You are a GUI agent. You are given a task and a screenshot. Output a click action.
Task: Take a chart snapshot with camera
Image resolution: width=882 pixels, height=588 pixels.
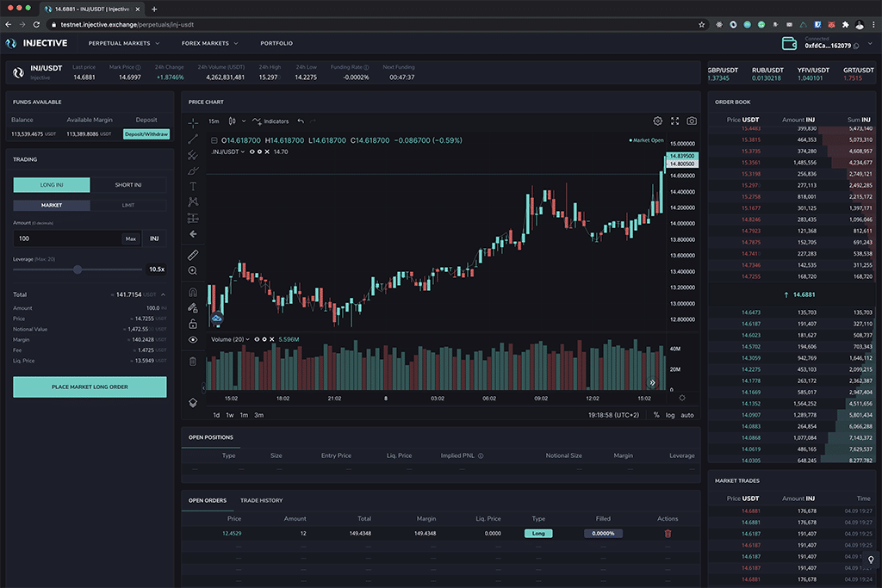coord(692,121)
